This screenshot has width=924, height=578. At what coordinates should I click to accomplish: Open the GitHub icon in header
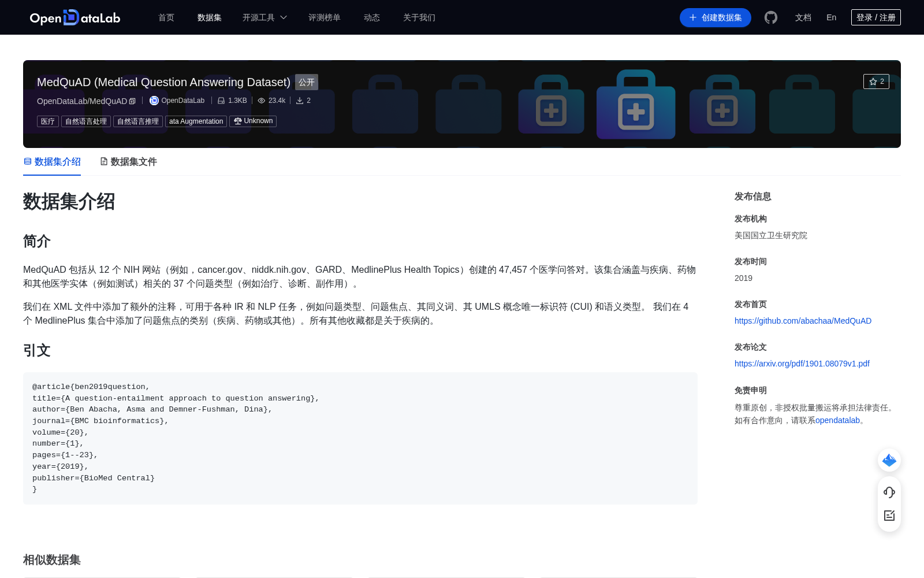coord(771,17)
